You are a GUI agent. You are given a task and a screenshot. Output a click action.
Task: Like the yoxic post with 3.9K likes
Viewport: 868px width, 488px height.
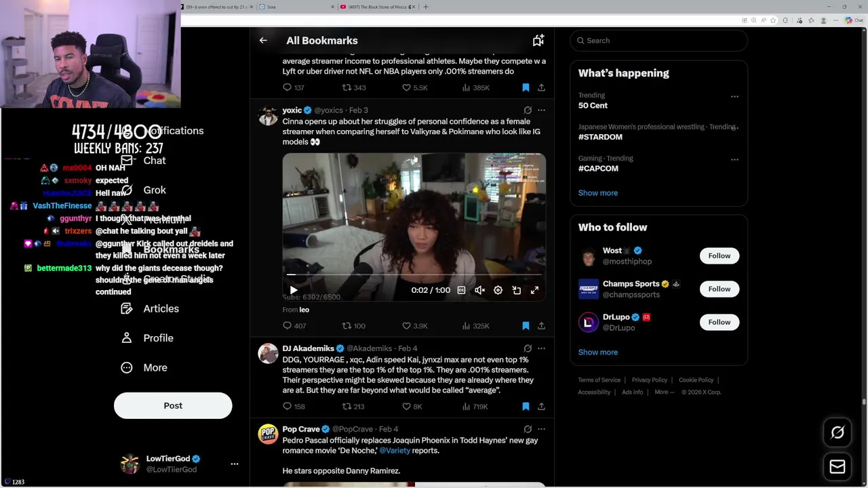click(414, 326)
